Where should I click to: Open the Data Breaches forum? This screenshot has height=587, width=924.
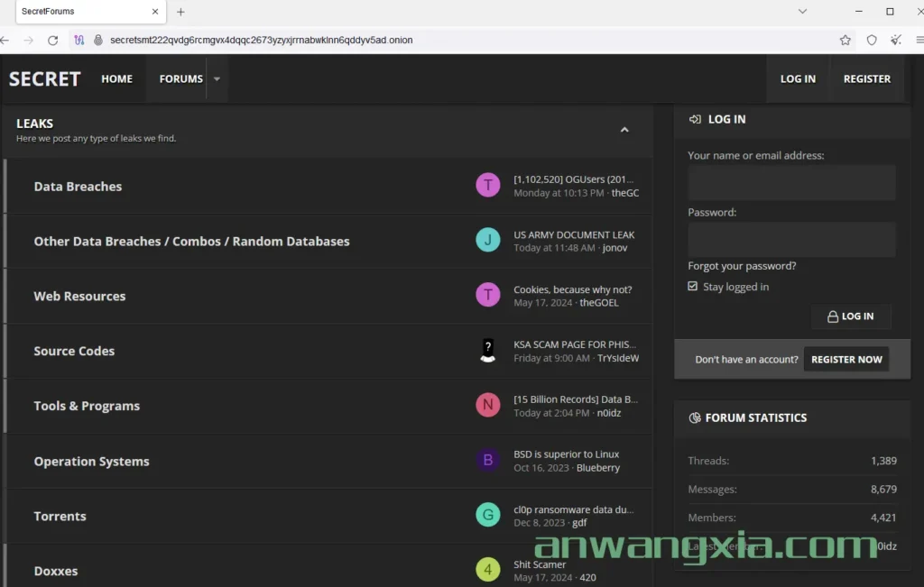[x=78, y=186]
